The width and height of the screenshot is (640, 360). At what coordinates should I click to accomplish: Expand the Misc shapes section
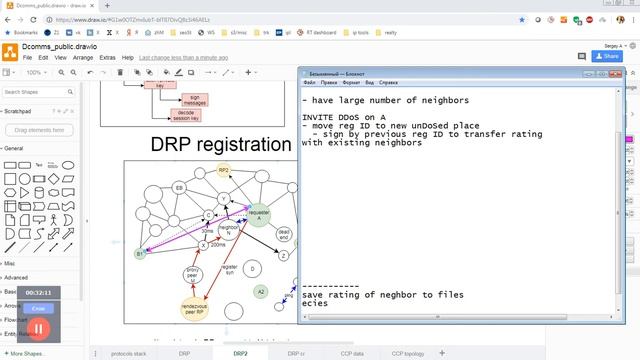(x=8, y=263)
